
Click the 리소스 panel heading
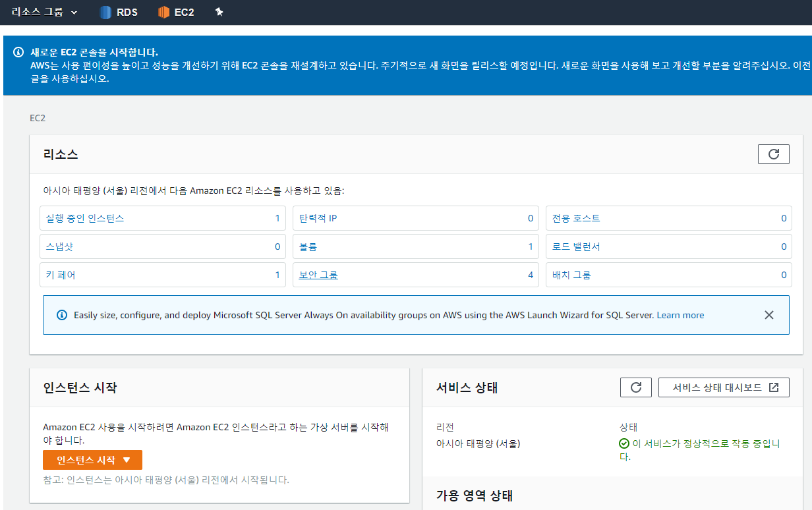click(61, 154)
